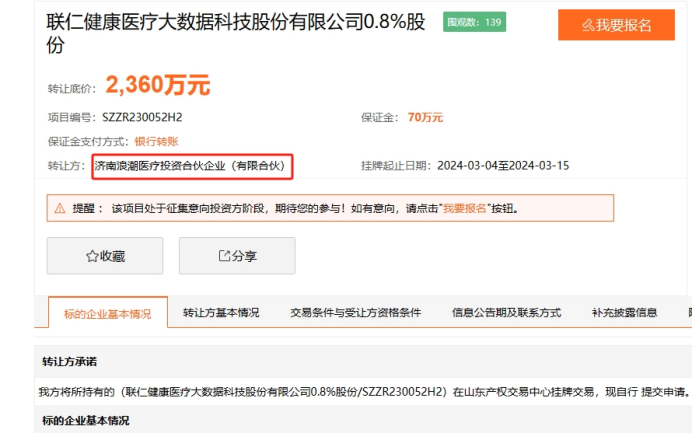692x434 pixels.
Task: Select the 交易条件与受让方资格条件 tab
Action: [x=355, y=313]
